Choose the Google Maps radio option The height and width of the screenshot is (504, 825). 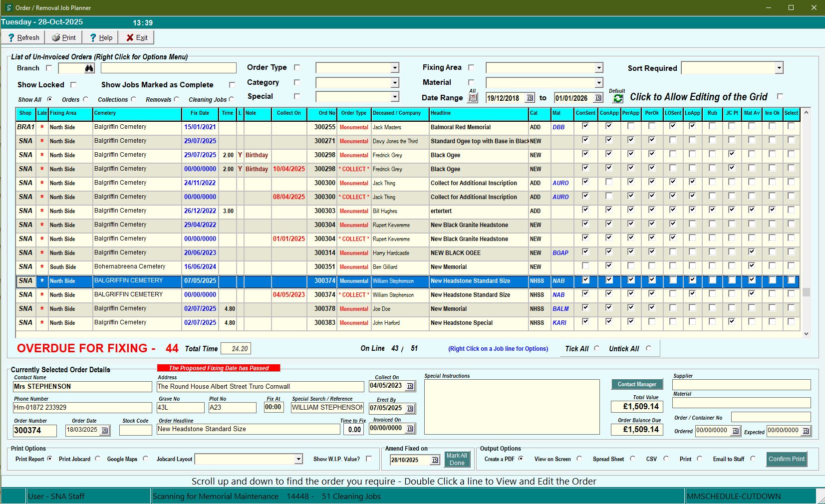[145, 459]
